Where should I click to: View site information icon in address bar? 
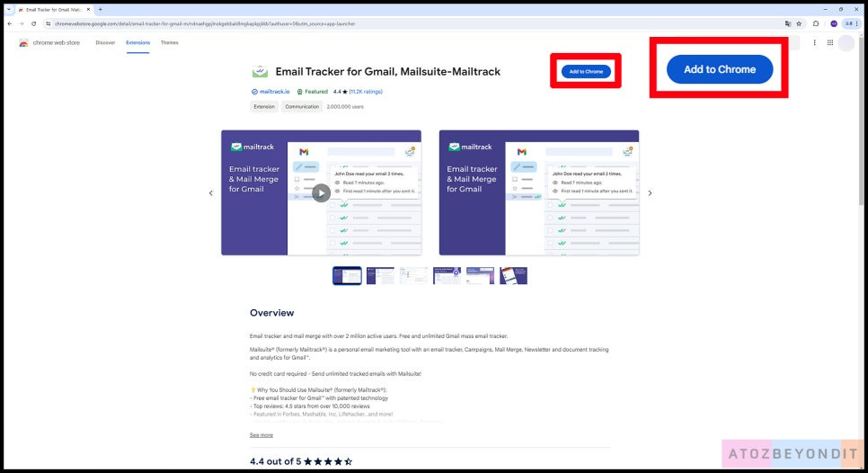click(x=49, y=23)
